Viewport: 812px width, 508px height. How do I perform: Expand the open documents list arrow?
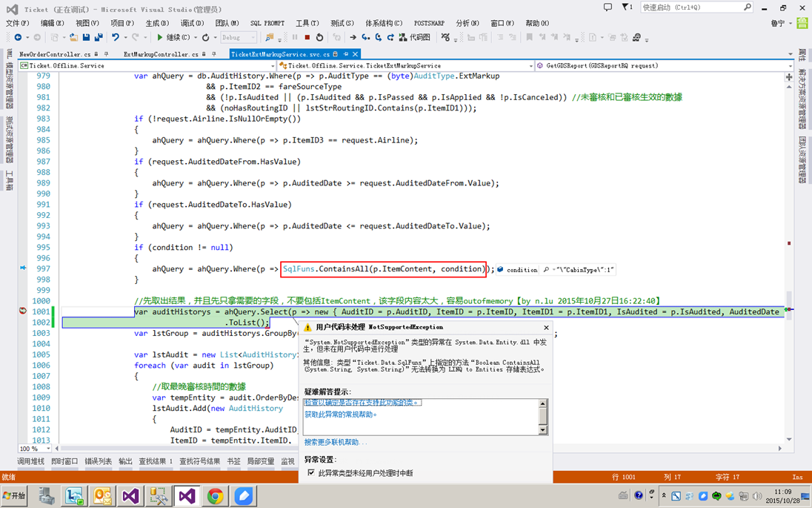791,54
